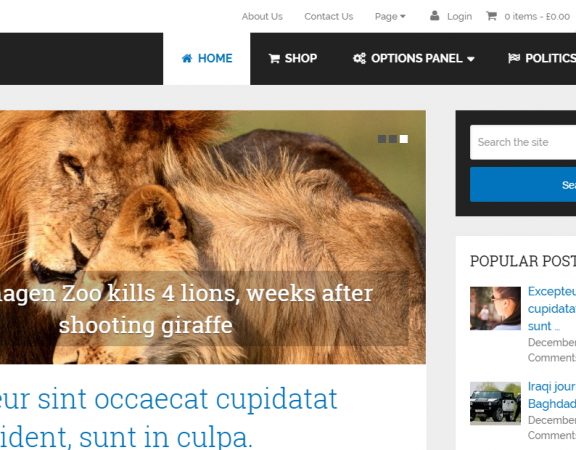Click the Login link
Image resolution: width=576 pixels, height=450 pixels.
pos(459,17)
